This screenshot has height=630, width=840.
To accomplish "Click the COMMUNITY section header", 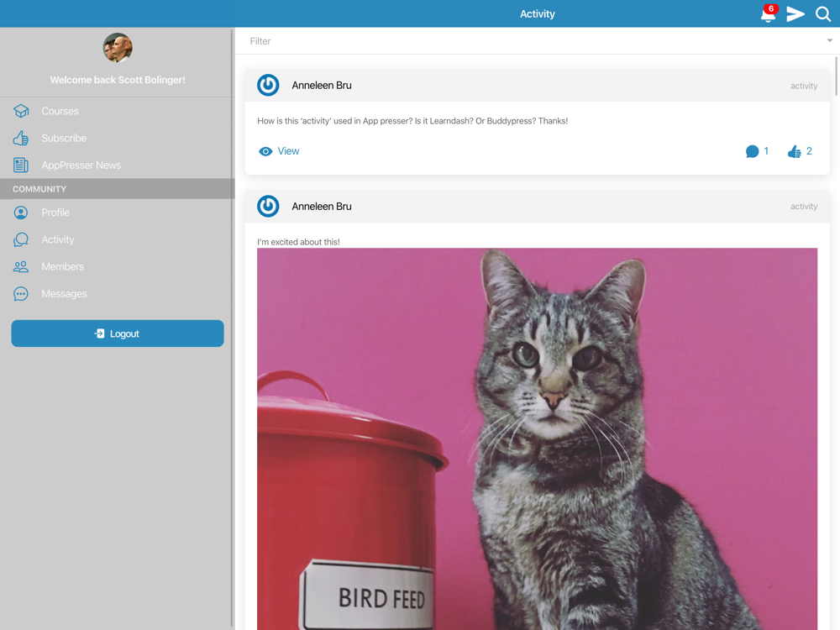I will (x=118, y=189).
